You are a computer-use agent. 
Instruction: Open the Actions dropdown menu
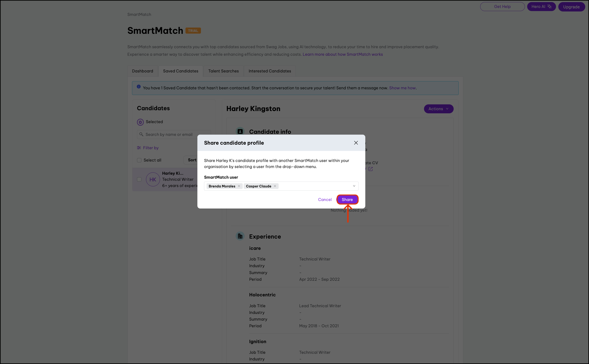[x=438, y=109]
